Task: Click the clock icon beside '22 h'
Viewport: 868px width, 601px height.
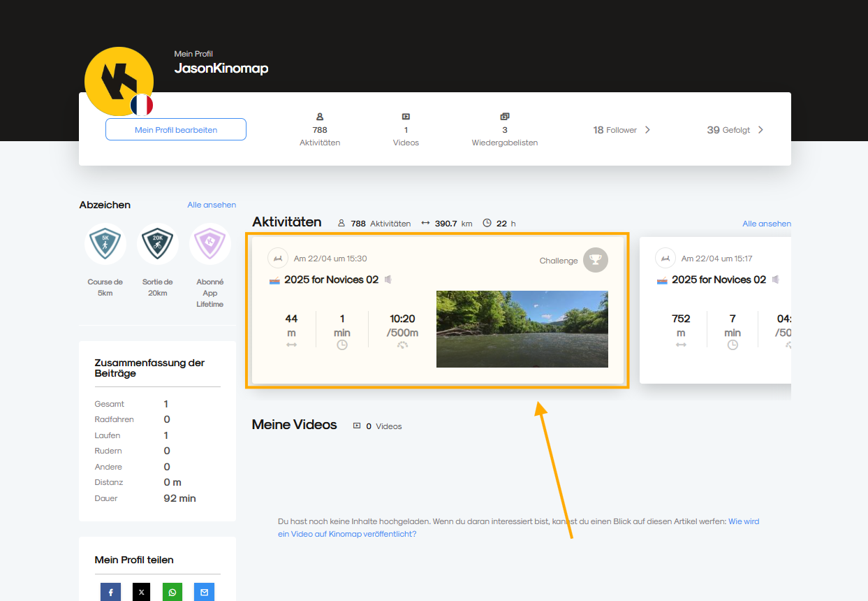Action: (x=487, y=223)
